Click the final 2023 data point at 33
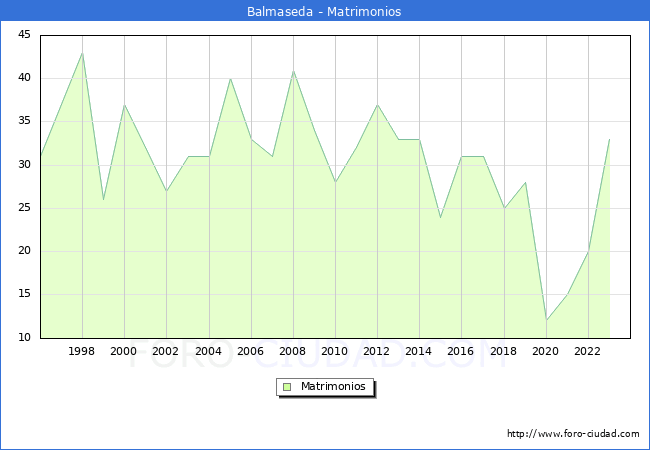The height and width of the screenshot is (450, 650). (609, 139)
